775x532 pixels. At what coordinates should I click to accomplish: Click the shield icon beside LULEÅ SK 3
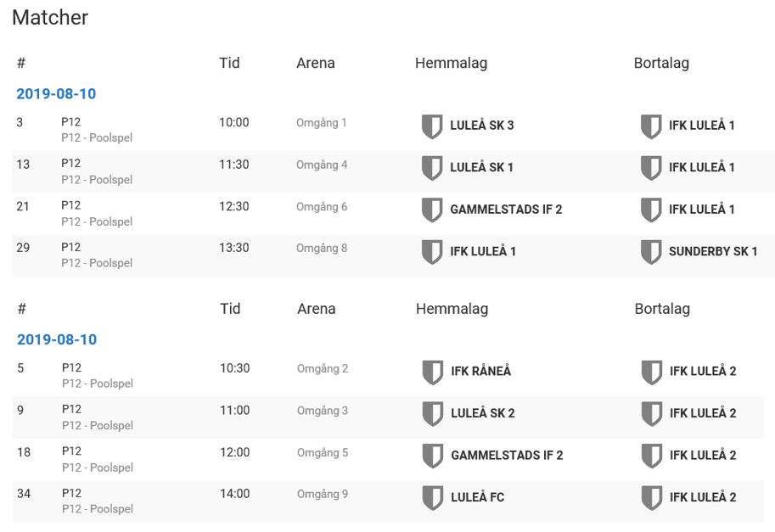click(431, 126)
